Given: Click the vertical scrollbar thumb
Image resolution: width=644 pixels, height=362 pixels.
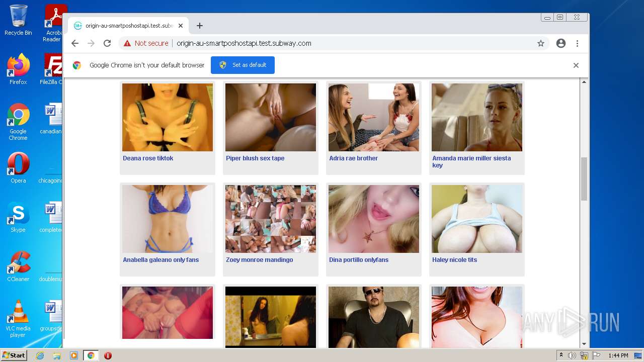Looking at the screenshot, I should tap(584, 178).
